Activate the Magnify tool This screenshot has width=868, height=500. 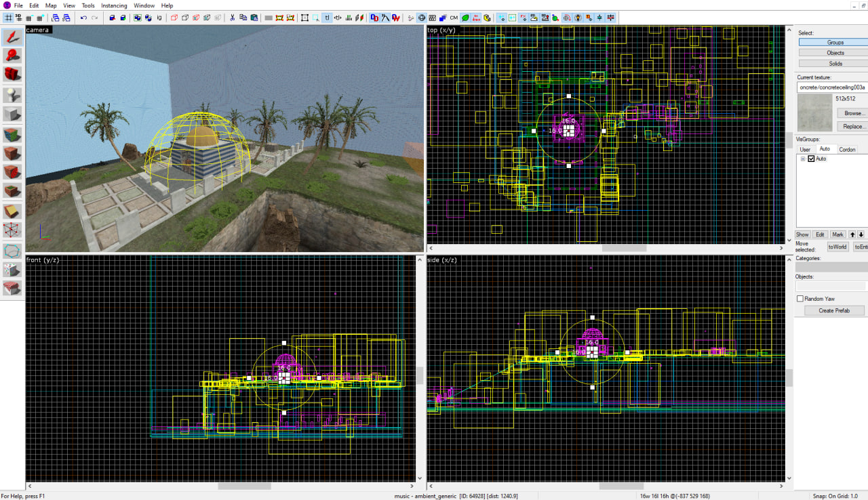[x=12, y=56]
